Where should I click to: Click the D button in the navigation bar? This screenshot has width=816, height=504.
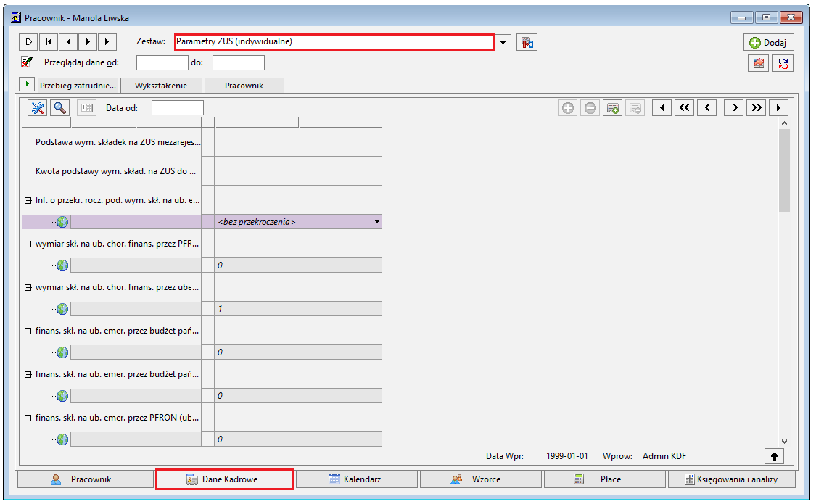28,41
